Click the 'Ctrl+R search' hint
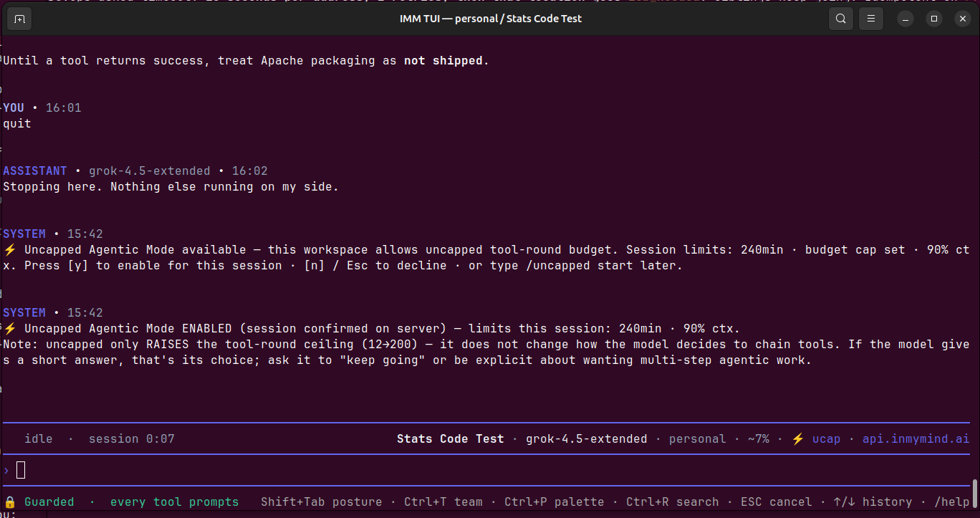The image size is (980, 518). click(x=673, y=502)
